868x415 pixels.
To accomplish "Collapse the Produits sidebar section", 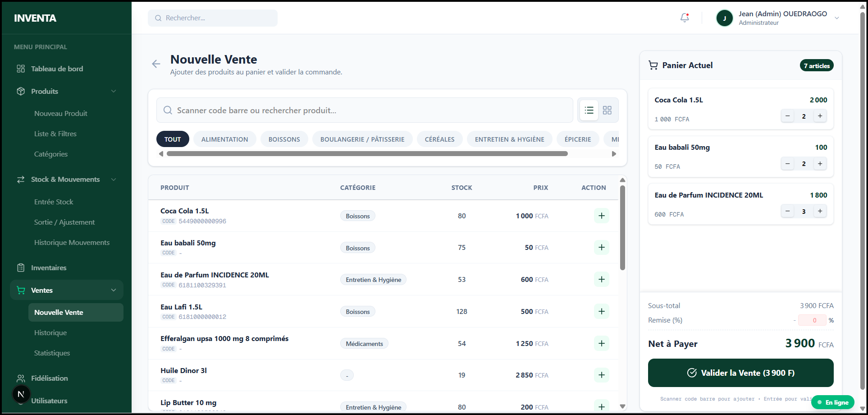I will click(114, 91).
